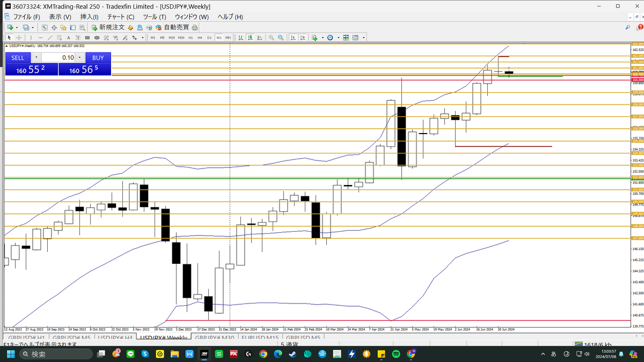Image resolution: width=644 pixels, height=362 pixels.
Task: Open the indicators list icon
Action: 314,38
